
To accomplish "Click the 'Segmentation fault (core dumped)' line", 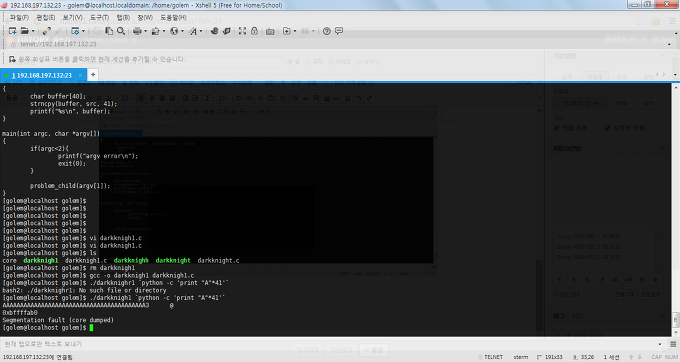I will pos(58,320).
